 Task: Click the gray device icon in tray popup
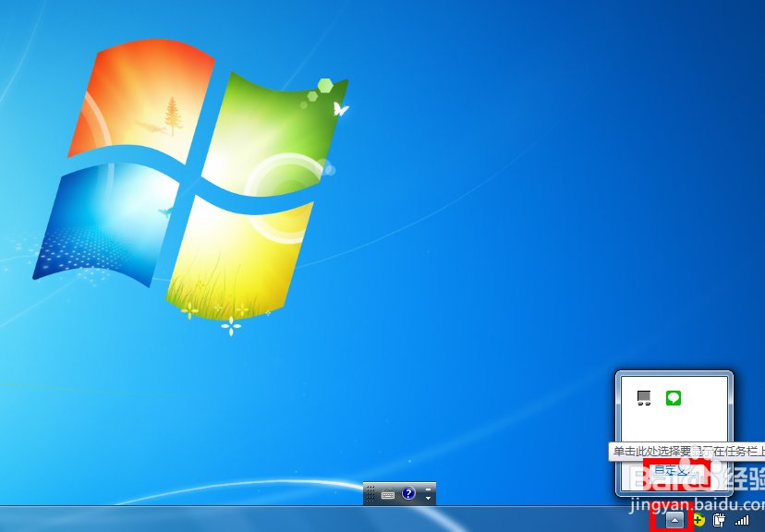(x=644, y=398)
